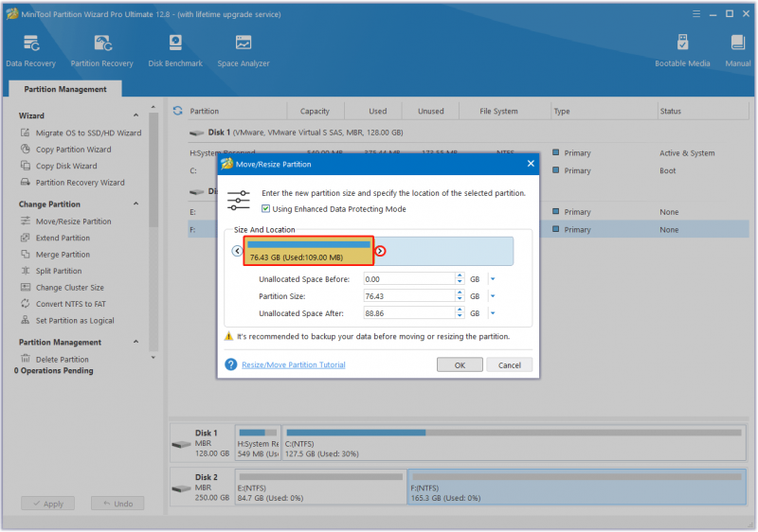The width and height of the screenshot is (758, 532).
Task: Click the right handle arrow of partition bar
Action: (381, 251)
